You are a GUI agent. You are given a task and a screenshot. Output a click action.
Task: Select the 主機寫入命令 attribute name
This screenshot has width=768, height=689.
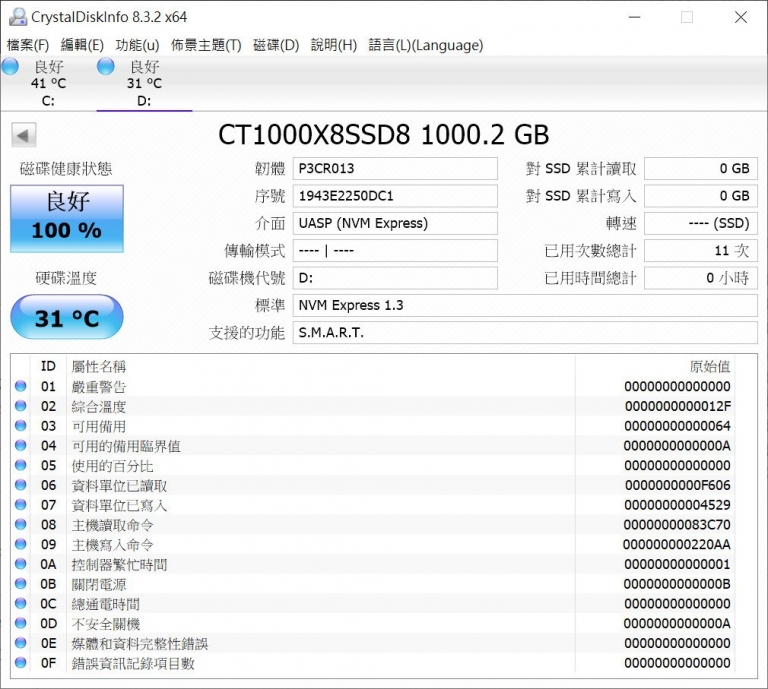click(x=112, y=545)
